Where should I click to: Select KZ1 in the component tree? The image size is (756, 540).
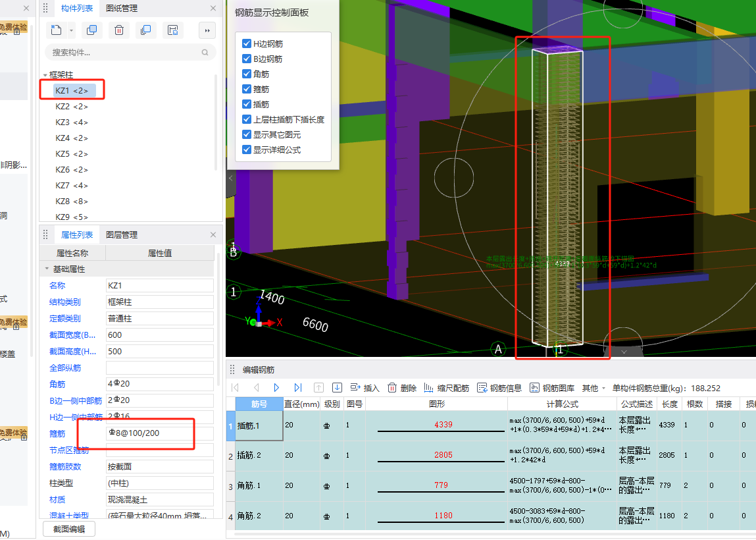71,90
